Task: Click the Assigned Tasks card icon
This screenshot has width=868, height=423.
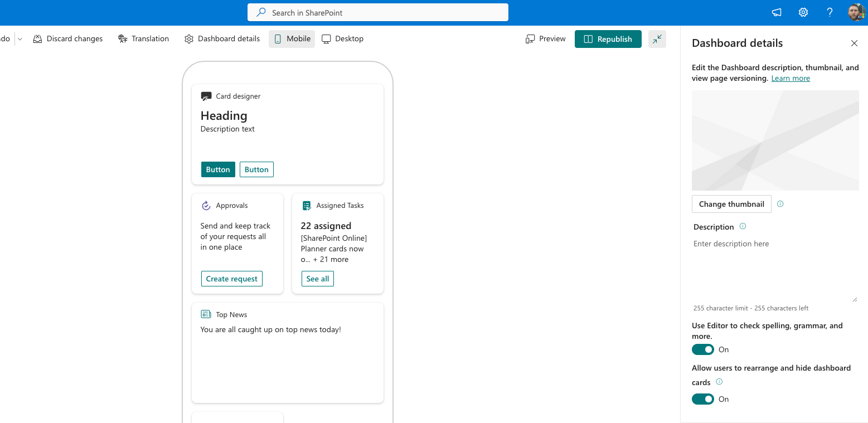Action: [307, 206]
